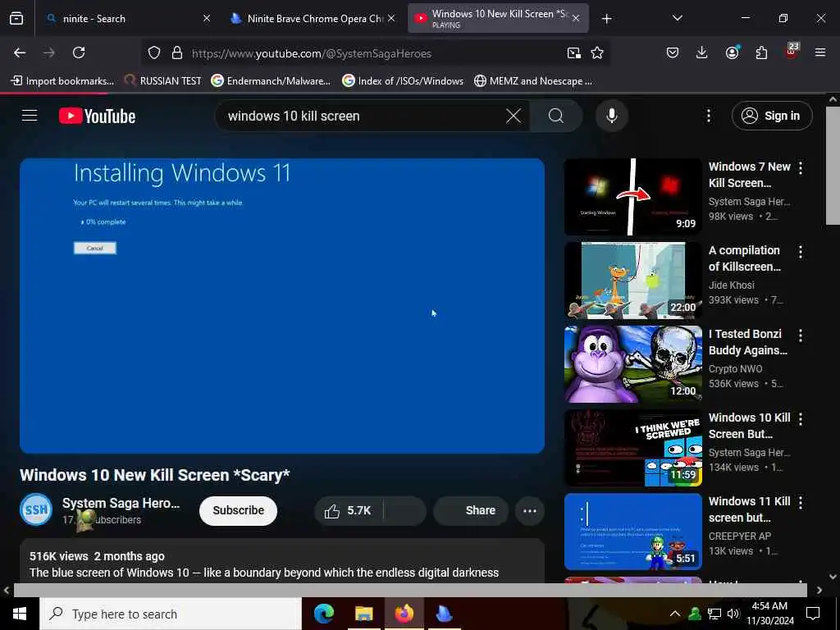
Task: Open options for Windows 10 Kill Screen But
Action: (x=801, y=419)
